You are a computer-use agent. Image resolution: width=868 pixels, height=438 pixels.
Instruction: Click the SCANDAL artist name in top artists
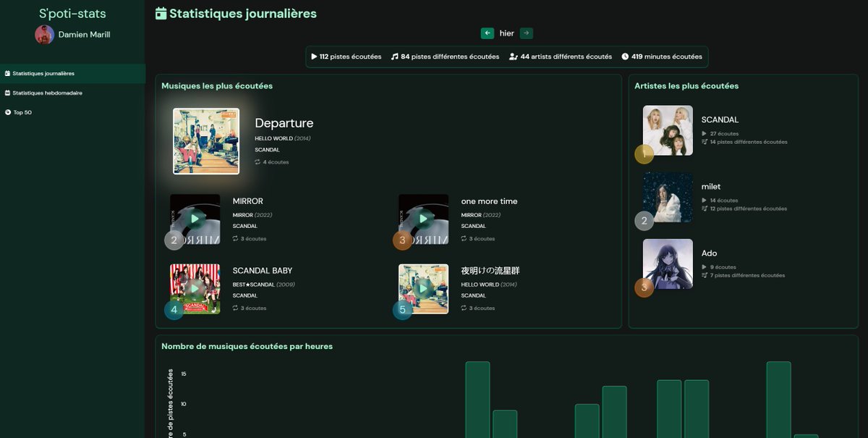pyautogui.click(x=720, y=119)
